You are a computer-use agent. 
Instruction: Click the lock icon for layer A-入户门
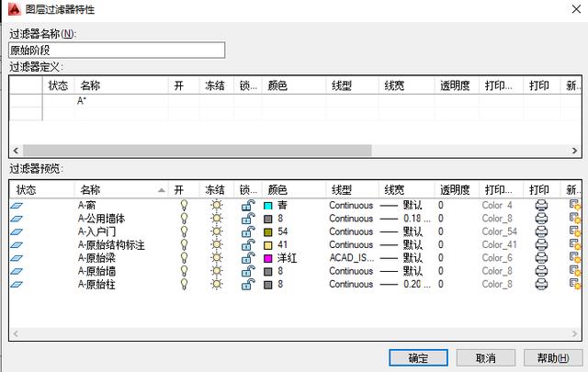tap(248, 231)
